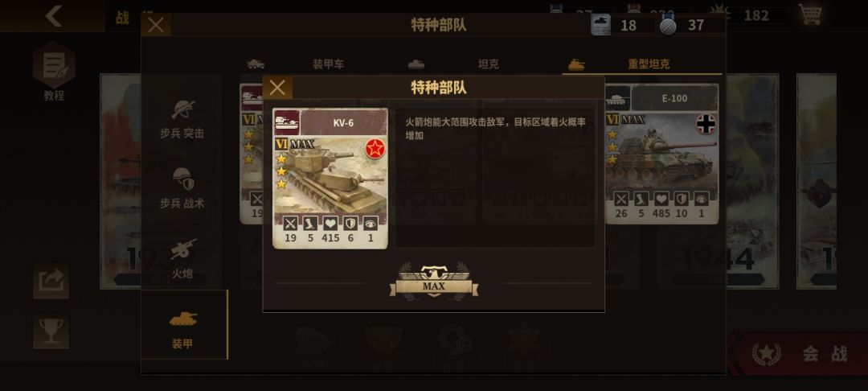Select 步兵 突击 category
Viewport: 868px width, 391px height.
click(x=182, y=119)
